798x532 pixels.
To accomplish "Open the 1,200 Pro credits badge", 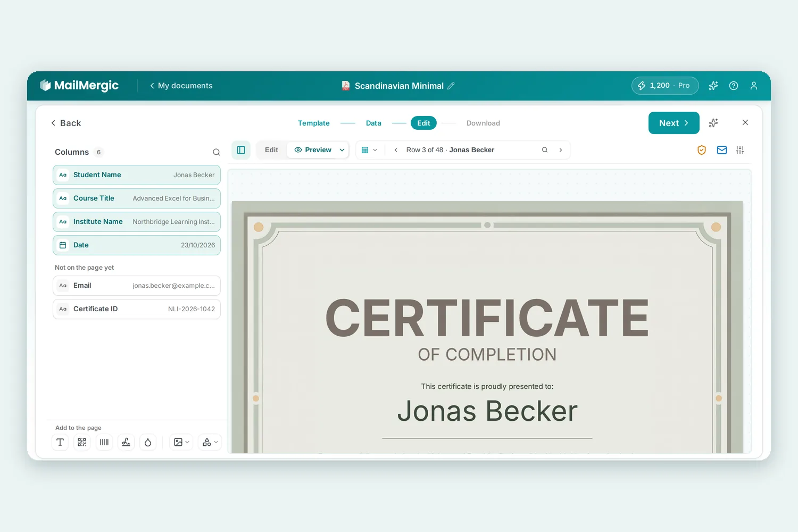I will point(665,86).
